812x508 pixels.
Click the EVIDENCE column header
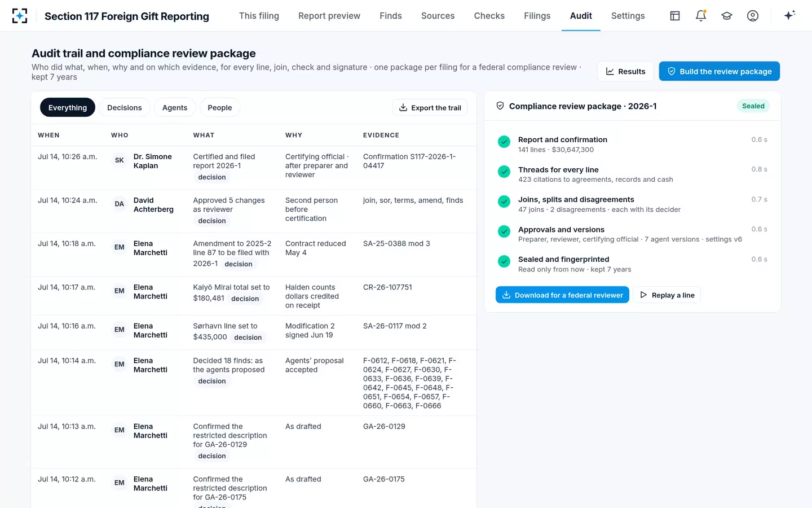click(x=381, y=135)
